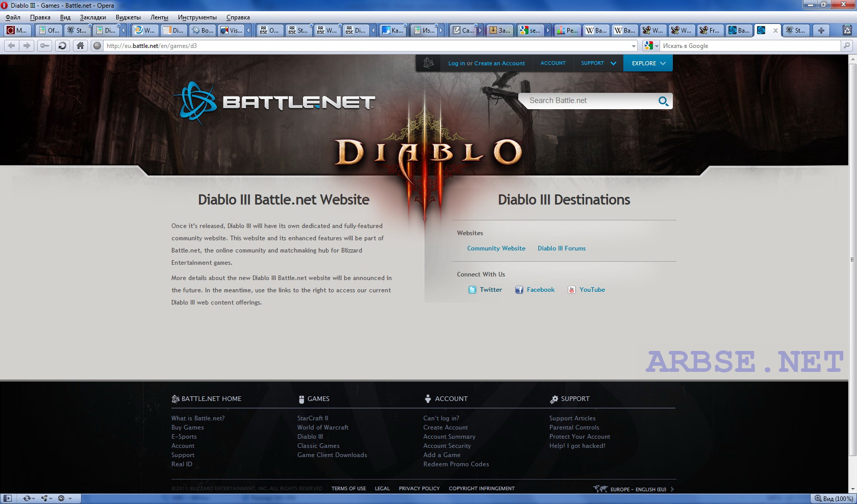The width and height of the screenshot is (857, 504).
Task: Click 'Help! I got hacked!' footer link
Action: [x=577, y=446]
